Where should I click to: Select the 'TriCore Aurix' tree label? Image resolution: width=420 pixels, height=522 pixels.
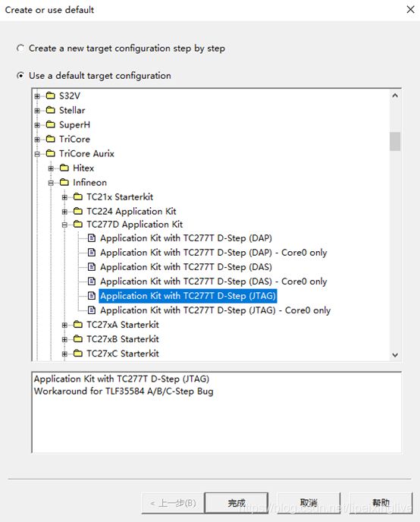click(86, 154)
